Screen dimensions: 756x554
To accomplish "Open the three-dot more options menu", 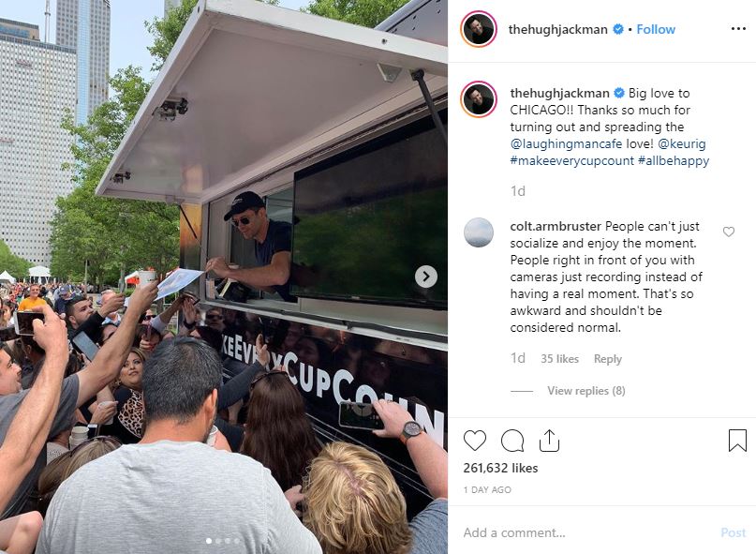I will 738,29.
